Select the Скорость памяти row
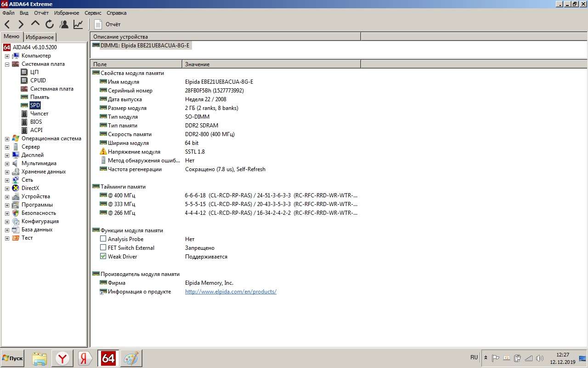Image resolution: width=588 pixels, height=368 pixels. (225, 134)
